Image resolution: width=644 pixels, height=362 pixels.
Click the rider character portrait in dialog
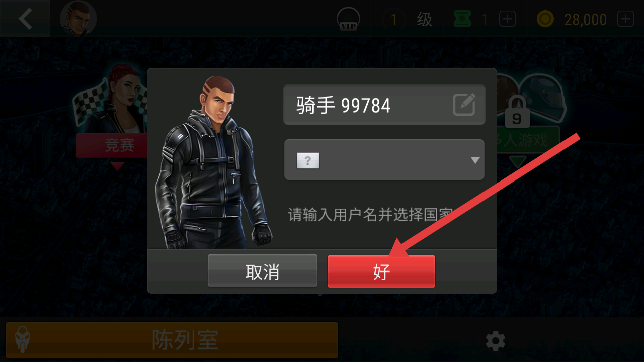click(x=215, y=162)
